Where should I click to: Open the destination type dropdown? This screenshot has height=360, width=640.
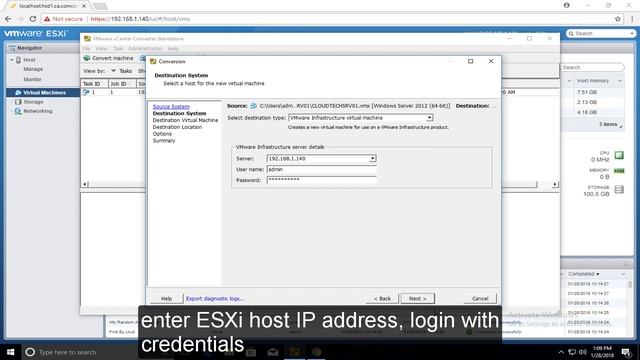pyautogui.click(x=429, y=118)
